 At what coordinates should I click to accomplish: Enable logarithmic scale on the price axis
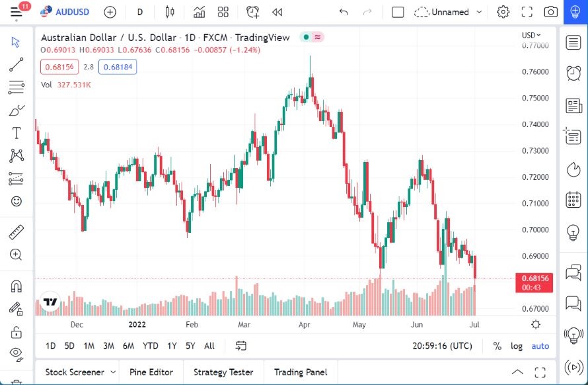[516, 346]
